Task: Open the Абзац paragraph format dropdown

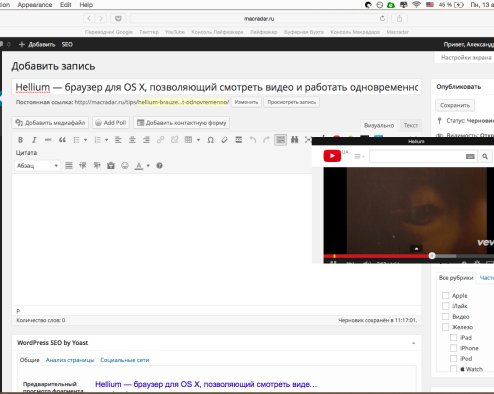Action: tap(37, 166)
